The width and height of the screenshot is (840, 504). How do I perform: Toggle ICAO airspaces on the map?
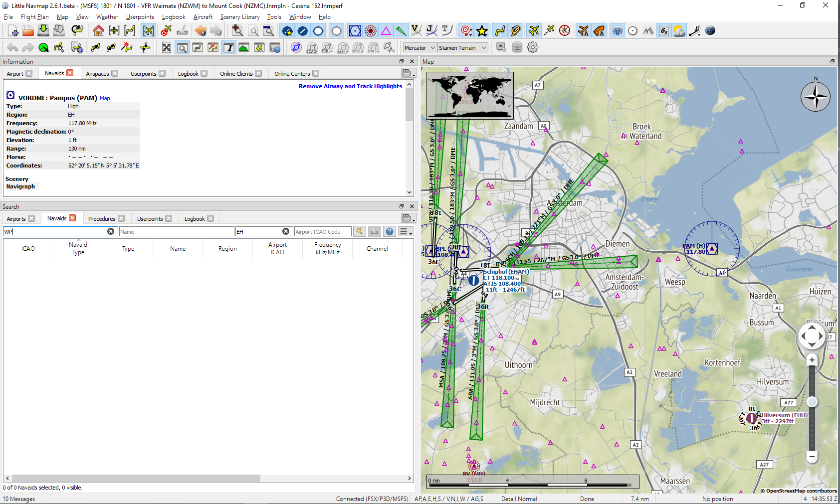(x=312, y=48)
